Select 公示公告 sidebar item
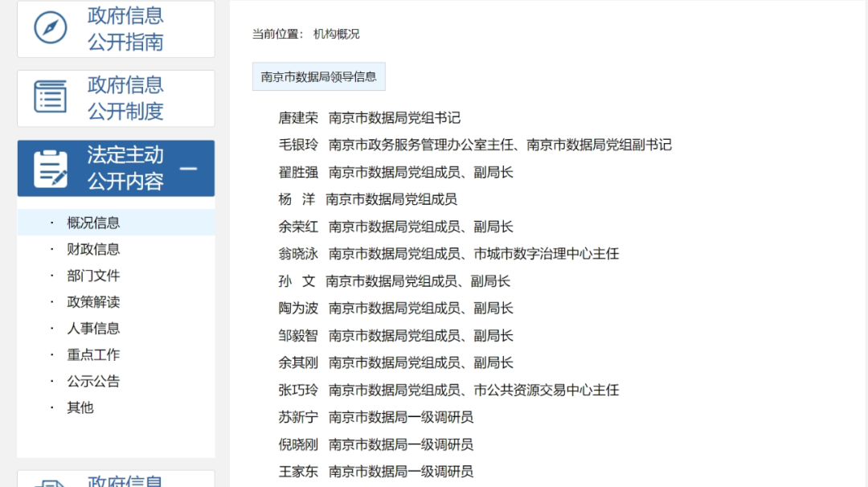This screenshot has width=868, height=487. point(93,381)
